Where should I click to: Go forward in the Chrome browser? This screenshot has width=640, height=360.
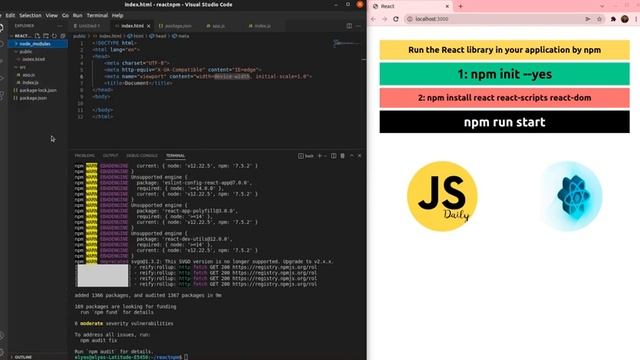click(x=384, y=19)
